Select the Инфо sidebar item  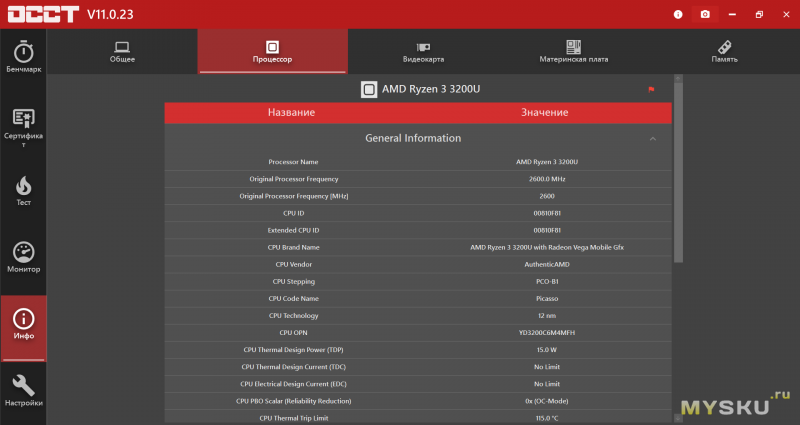click(23, 327)
